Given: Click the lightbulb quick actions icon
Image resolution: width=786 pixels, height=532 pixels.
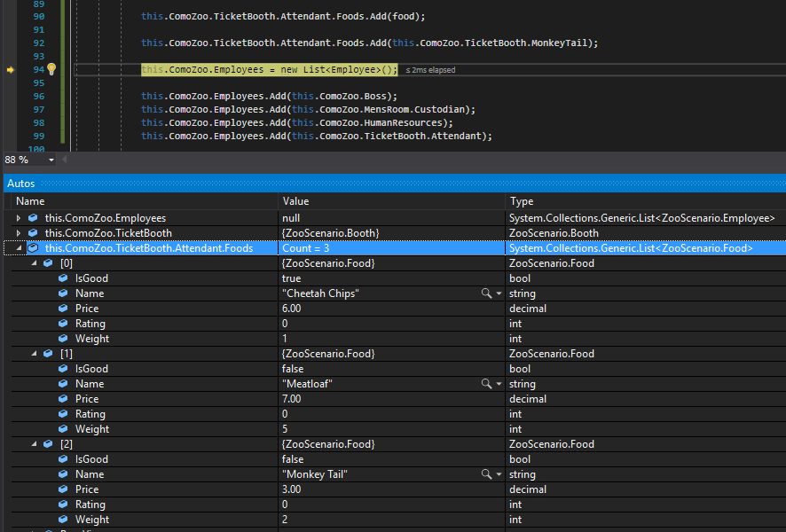Looking at the screenshot, I should (51, 69).
